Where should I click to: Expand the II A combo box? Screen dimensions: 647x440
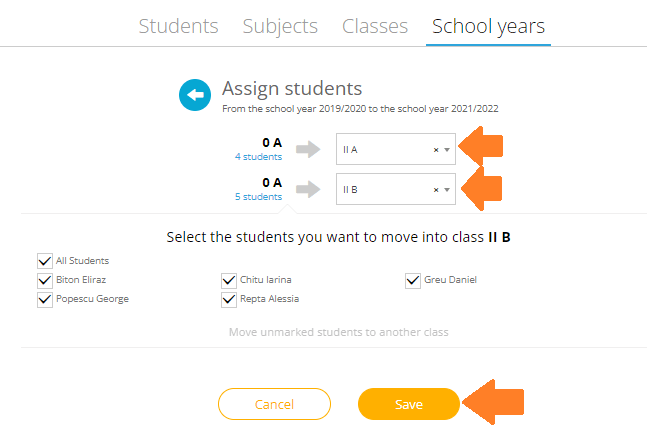[x=396, y=149]
